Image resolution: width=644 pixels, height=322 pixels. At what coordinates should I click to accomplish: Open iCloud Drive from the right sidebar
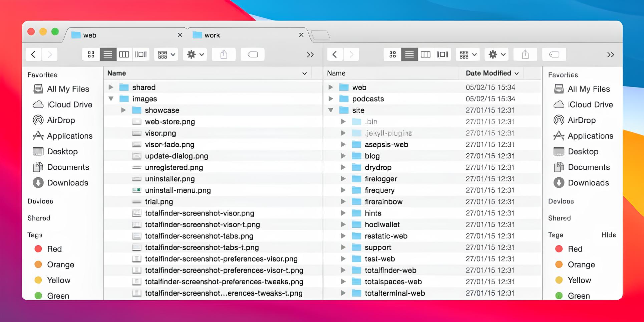[x=590, y=104]
